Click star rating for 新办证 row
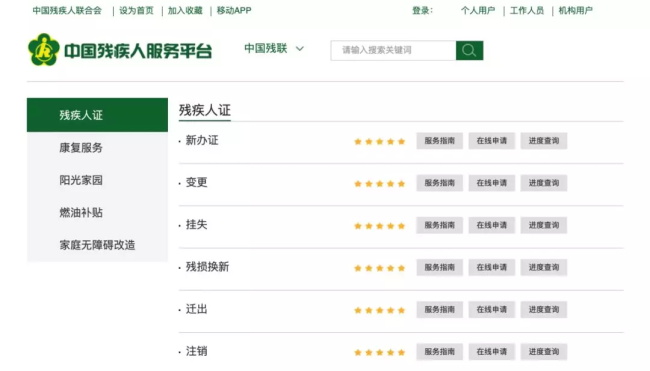The height and width of the screenshot is (371, 650). pyautogui.click(x=379, y=142)
